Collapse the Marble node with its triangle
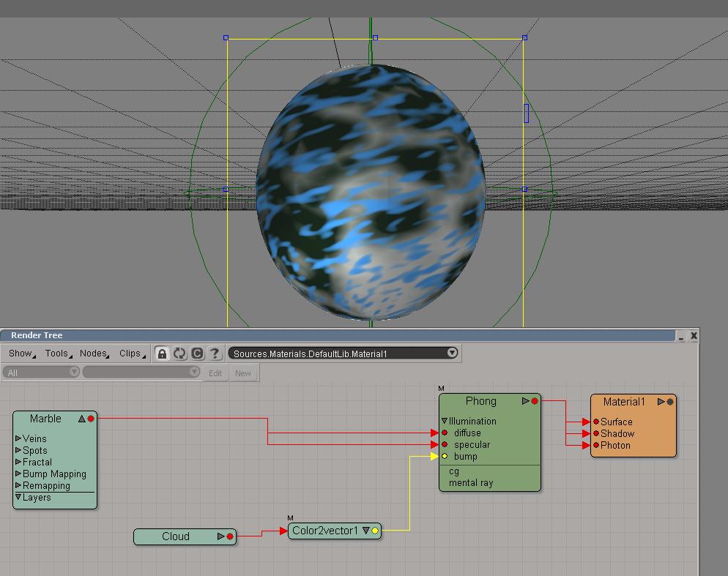The height and width of the screenshot is (576, 728). click(x=82, y=419)
